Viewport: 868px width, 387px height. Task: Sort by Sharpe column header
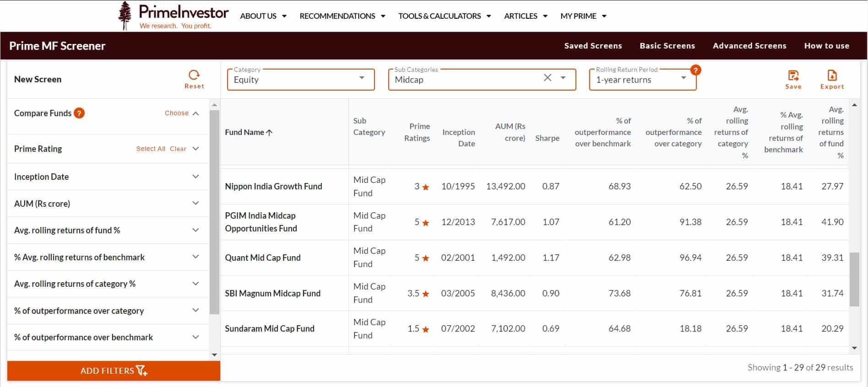[547, 138]
